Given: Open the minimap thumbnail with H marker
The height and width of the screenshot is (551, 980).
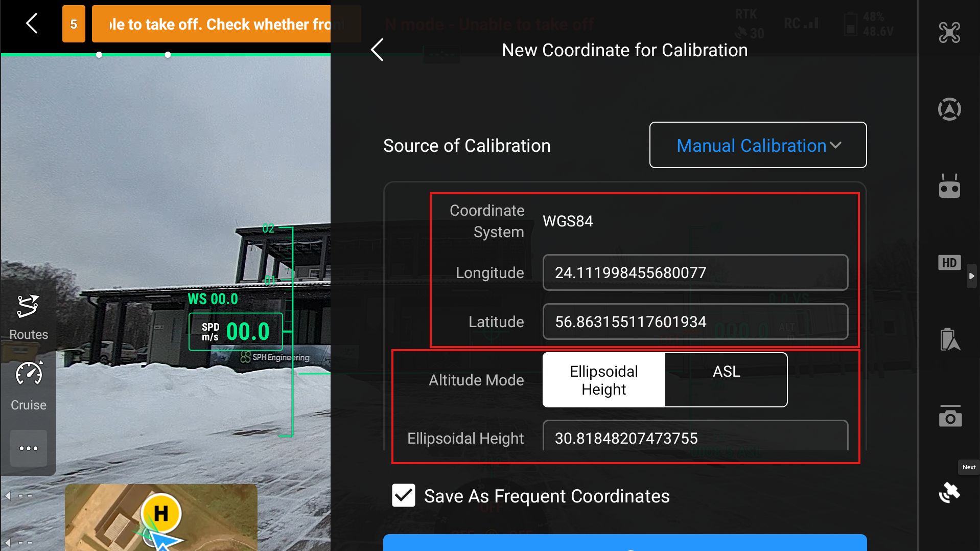Looking at the screenshot, I should [x=161, y=517].
